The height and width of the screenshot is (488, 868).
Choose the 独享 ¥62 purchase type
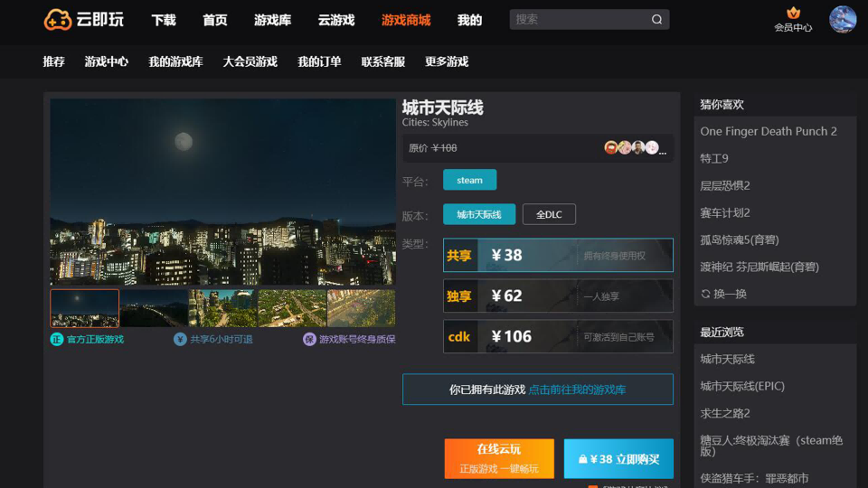click(558, 296)
